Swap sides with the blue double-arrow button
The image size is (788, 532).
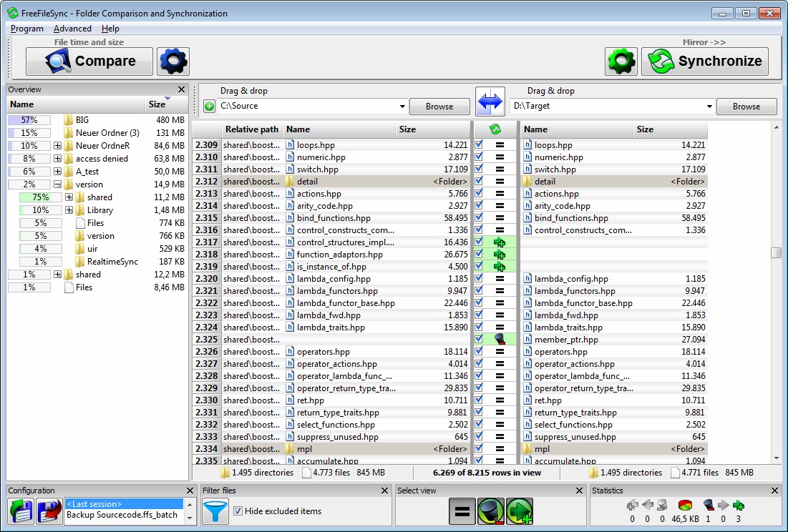pyautogui.click(x=490, y=102)
